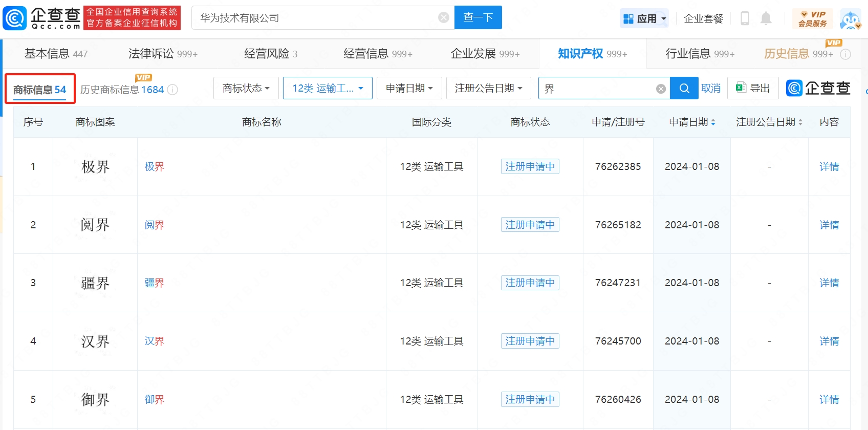Open trademark name link 极界
This screenshot has height=430, width=868.
[154, 166]
